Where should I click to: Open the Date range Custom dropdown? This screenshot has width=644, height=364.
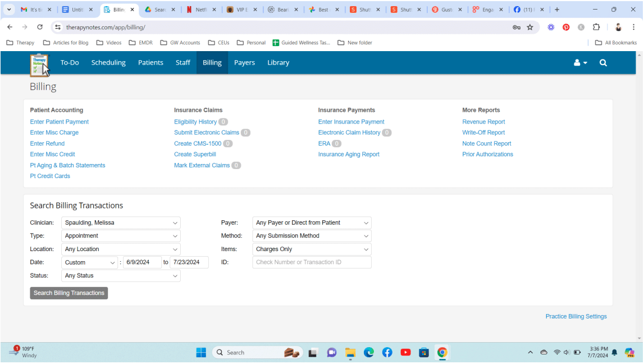tap(89, 262)
